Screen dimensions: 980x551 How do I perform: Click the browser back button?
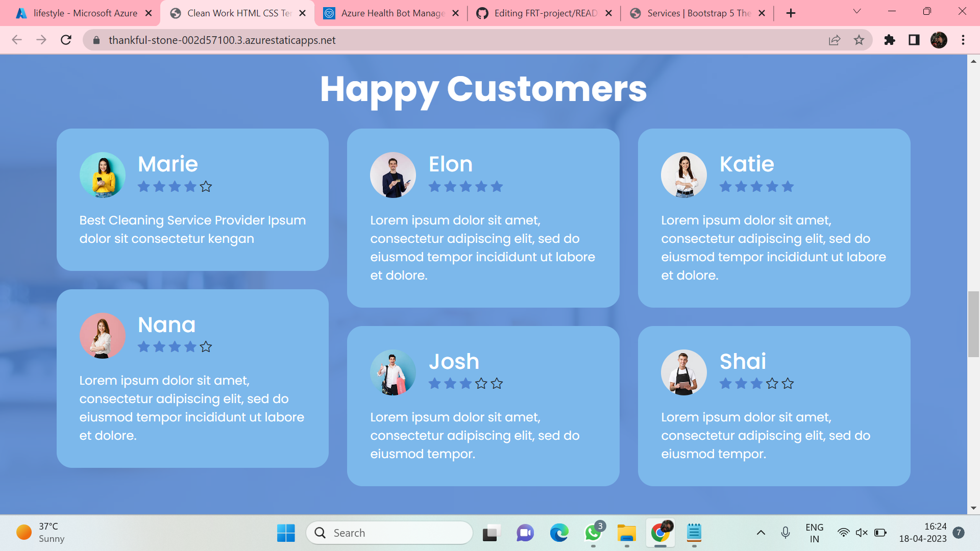tap(17, 40)
